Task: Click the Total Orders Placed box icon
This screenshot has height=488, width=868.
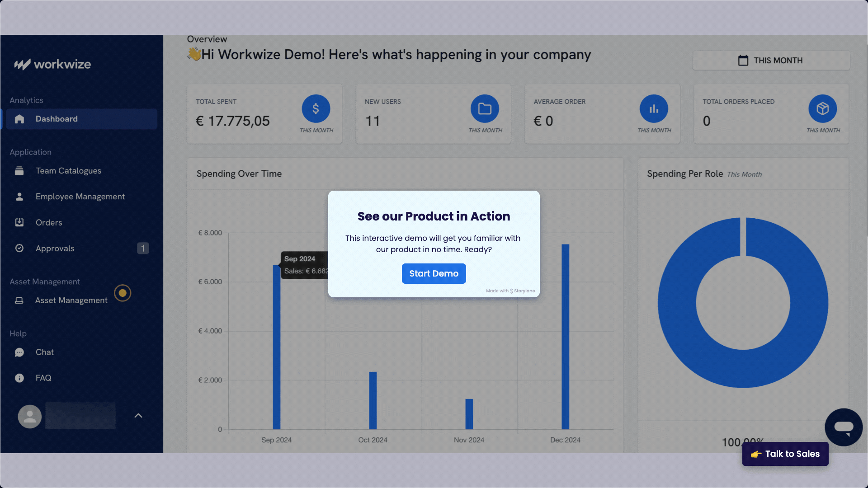Action: 822,108
